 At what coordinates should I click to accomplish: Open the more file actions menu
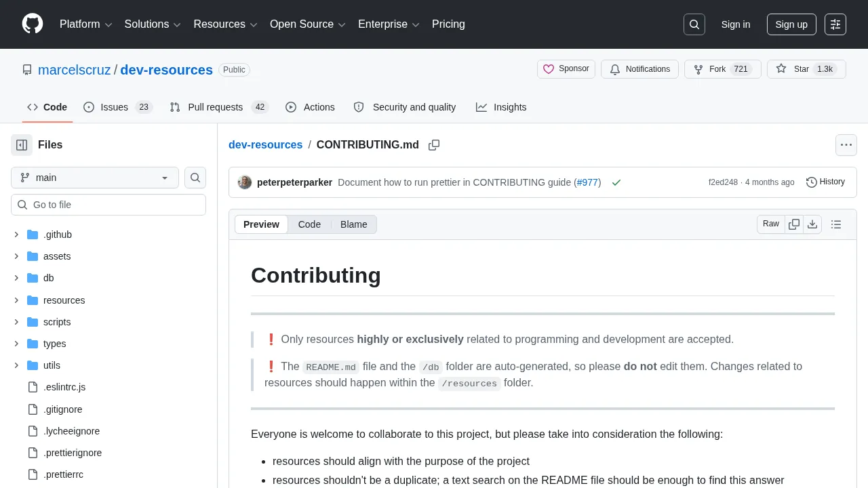click(x=846, y=145)
